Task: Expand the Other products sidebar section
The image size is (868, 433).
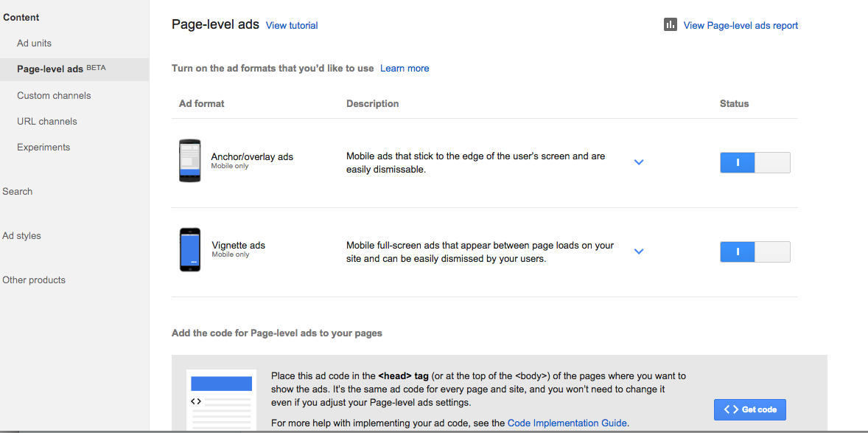Action: (34, 280)
